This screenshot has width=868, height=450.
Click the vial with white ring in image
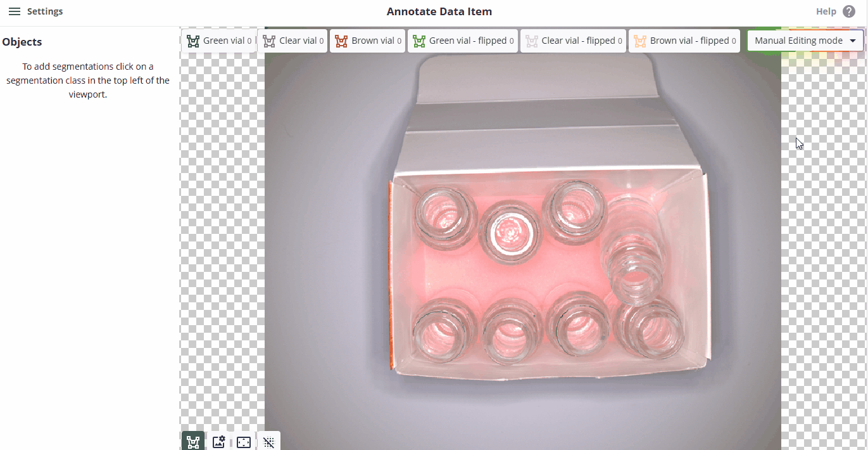510,231
